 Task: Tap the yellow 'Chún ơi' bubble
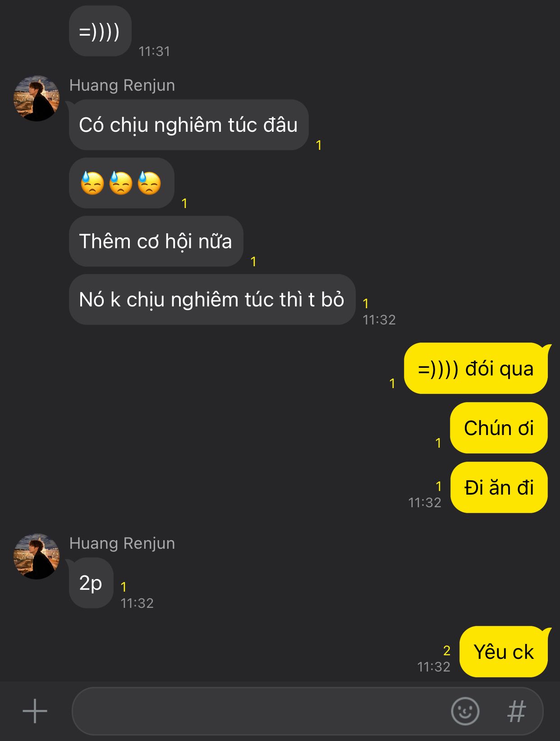tap(499, 428)
